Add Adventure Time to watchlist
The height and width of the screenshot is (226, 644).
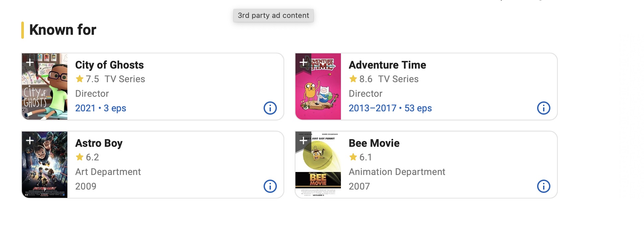[x=303, y=62]
